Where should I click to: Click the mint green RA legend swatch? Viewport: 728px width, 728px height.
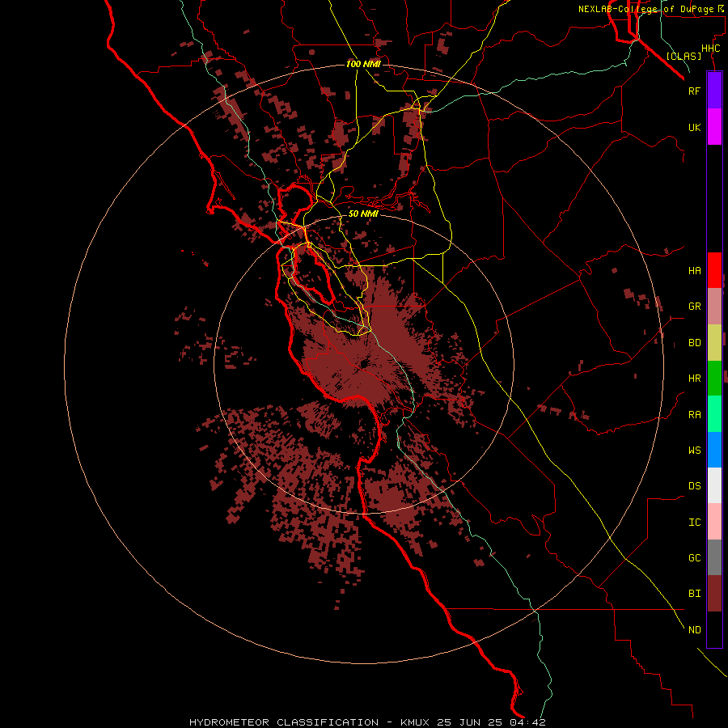pyautogui.click(x=714, y=414)
